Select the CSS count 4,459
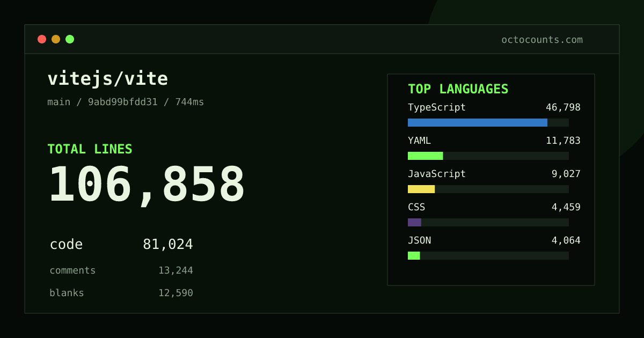This screenshot has width=644, height=338. (x=566, y=207)
